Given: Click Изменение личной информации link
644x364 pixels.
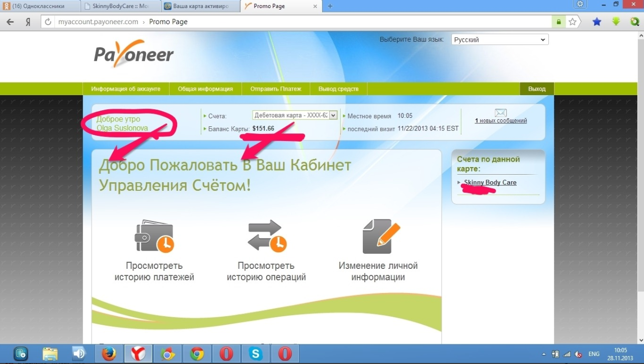Looking at the screenshot, I should click(378, 271).
